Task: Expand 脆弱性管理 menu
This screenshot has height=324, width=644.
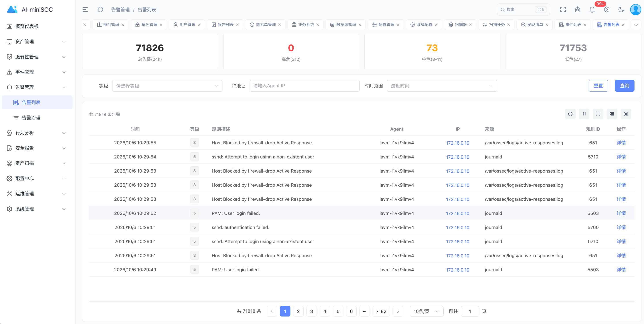Action: [37, 57]
